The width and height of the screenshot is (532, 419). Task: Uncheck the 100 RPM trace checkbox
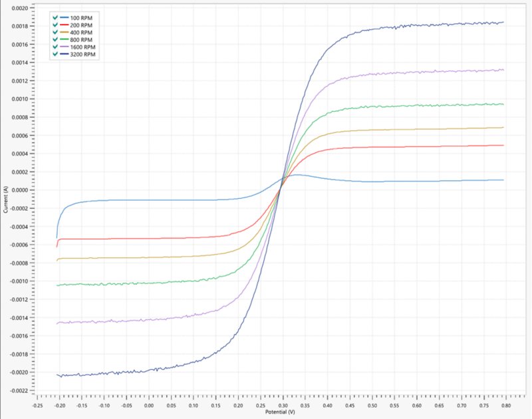click(55, 18)
